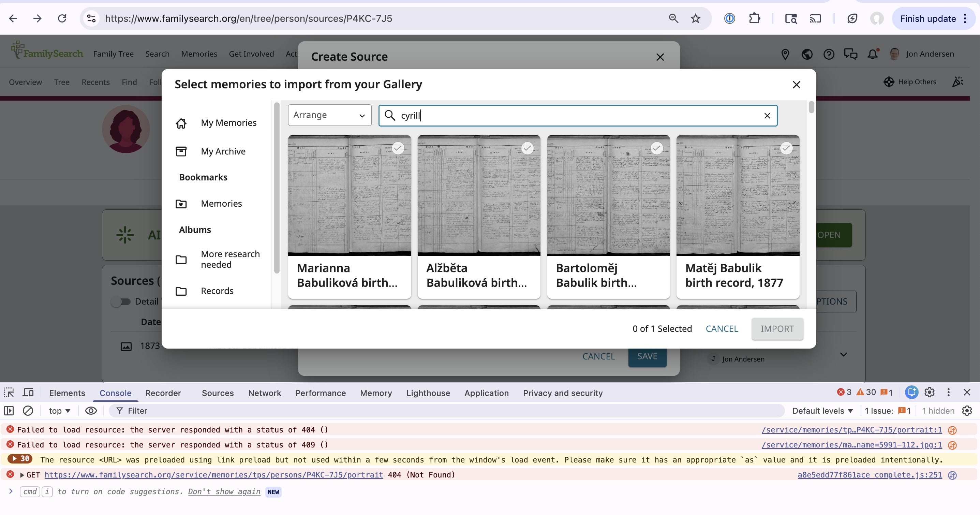Clear the search field with X icon

click(x=767, y=116)
